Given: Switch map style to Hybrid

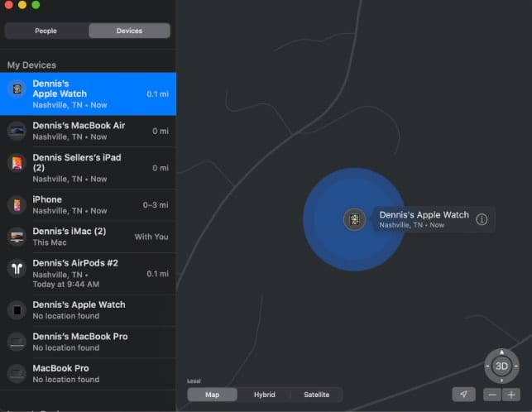Looking at the screenshot, I should point(264,395).
